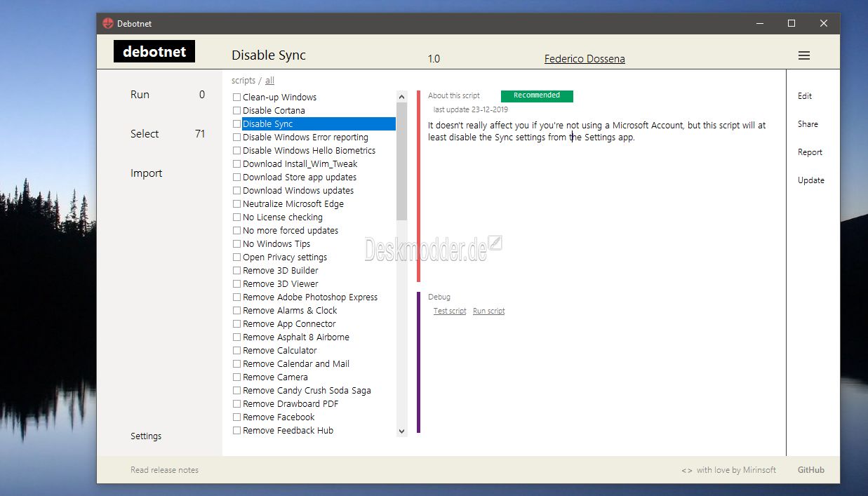Click the Disable Sync script title heading

coord(269,55)
